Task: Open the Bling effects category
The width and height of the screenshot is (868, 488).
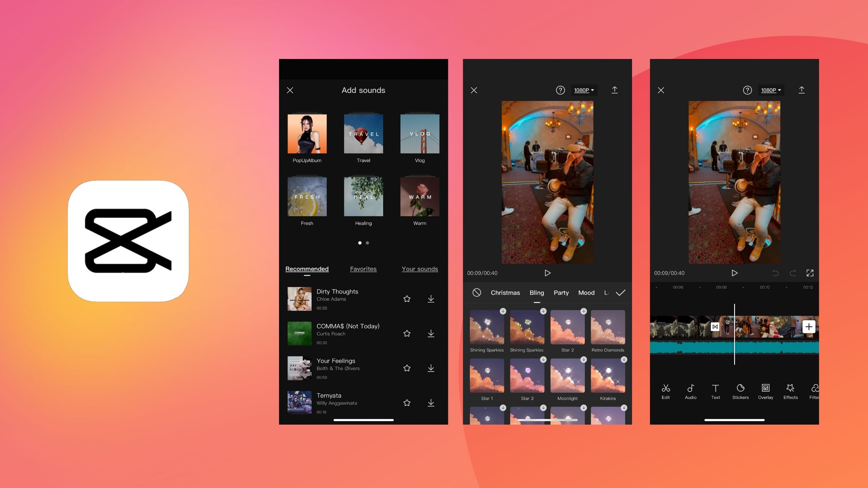Action: coord(537,292)
